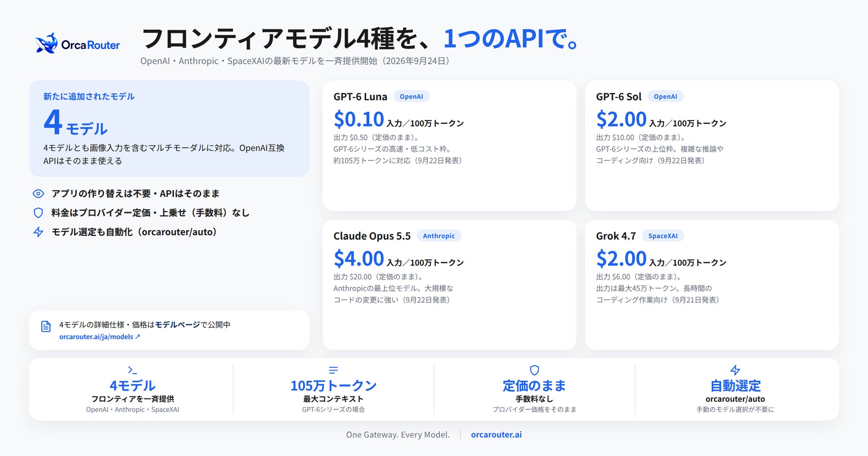Click the OpenAI tag on GPT-6 Luna
The height and width of the screenshot is (456, 868).
coord(411,97)
